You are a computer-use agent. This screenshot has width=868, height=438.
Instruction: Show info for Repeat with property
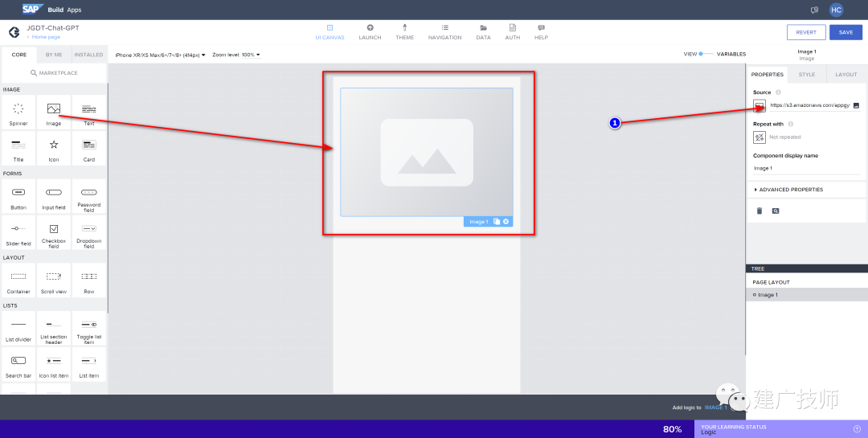791,124
